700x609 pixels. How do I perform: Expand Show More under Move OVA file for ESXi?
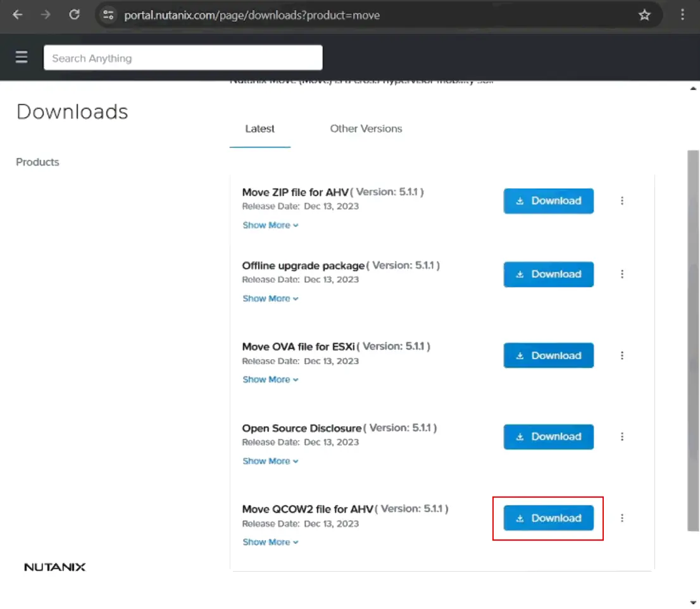(270, 379)
